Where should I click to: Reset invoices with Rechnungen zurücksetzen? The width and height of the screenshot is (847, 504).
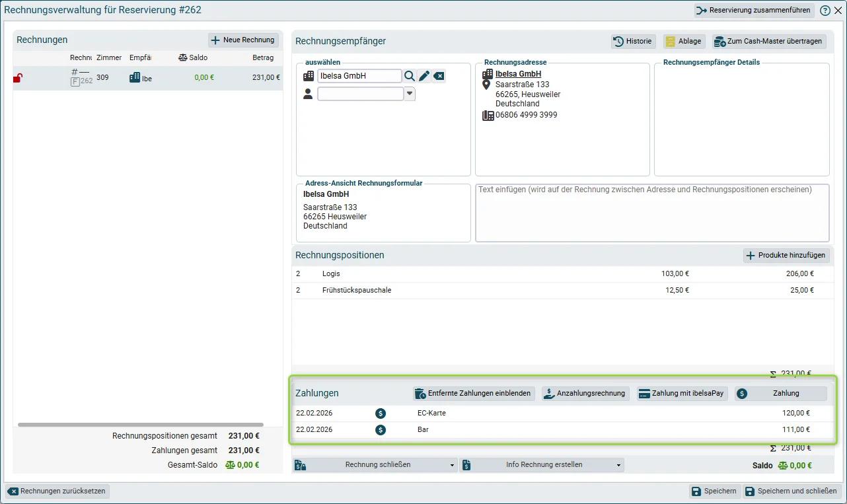coord(57,491)
